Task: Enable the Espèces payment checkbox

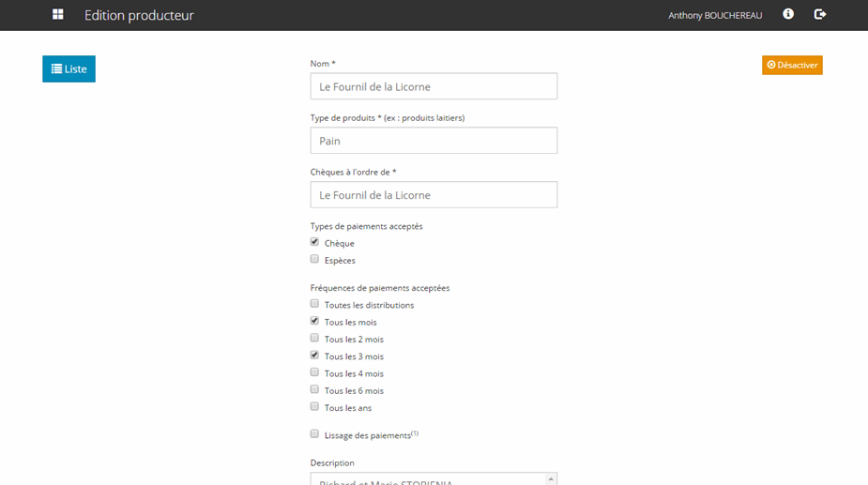Action: point(314,259)
